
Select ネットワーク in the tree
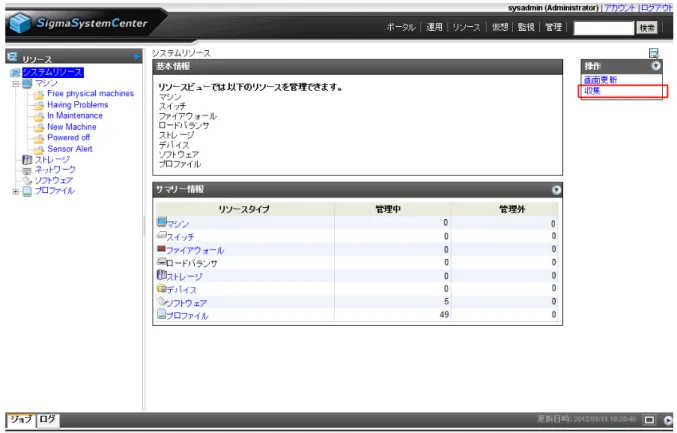(55, 170)
